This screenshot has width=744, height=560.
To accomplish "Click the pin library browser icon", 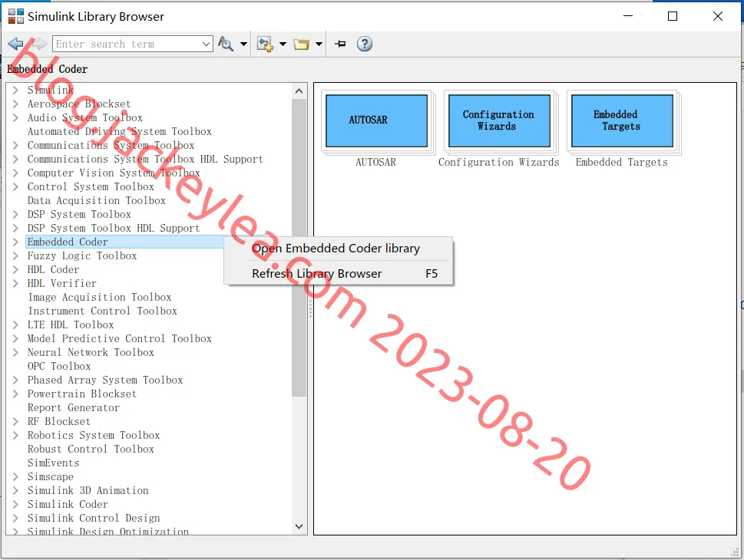I will click(340, 44).
